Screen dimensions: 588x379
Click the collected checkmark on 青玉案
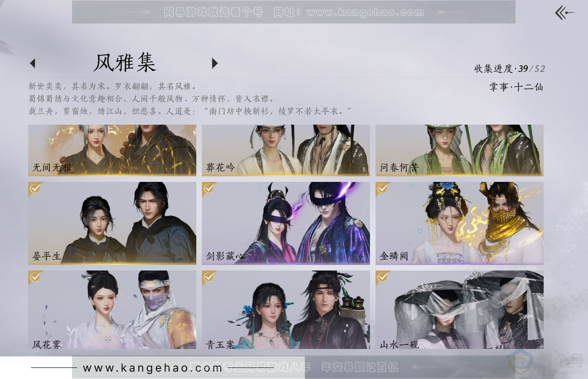point(209,277)
